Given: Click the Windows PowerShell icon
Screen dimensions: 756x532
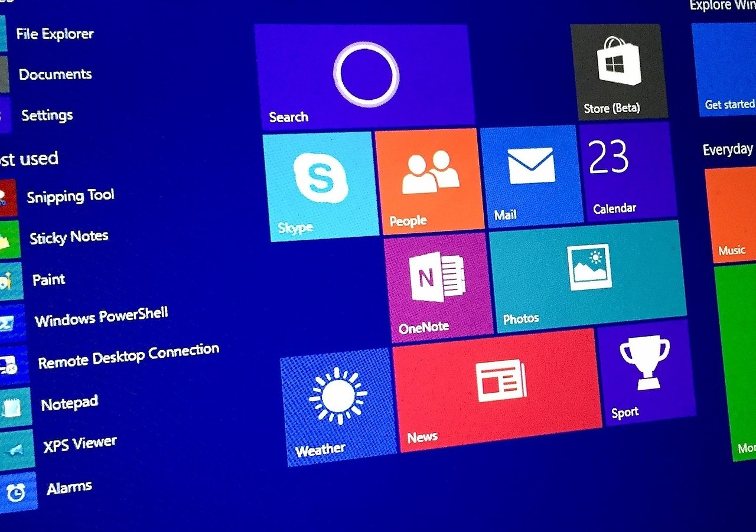Looking at the screenshot, I should point(12,324).
